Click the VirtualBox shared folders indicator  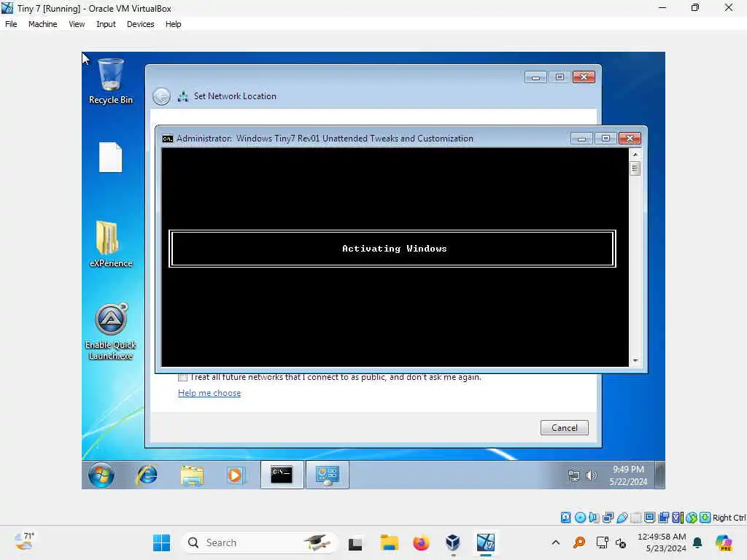[x=635, y=518]
